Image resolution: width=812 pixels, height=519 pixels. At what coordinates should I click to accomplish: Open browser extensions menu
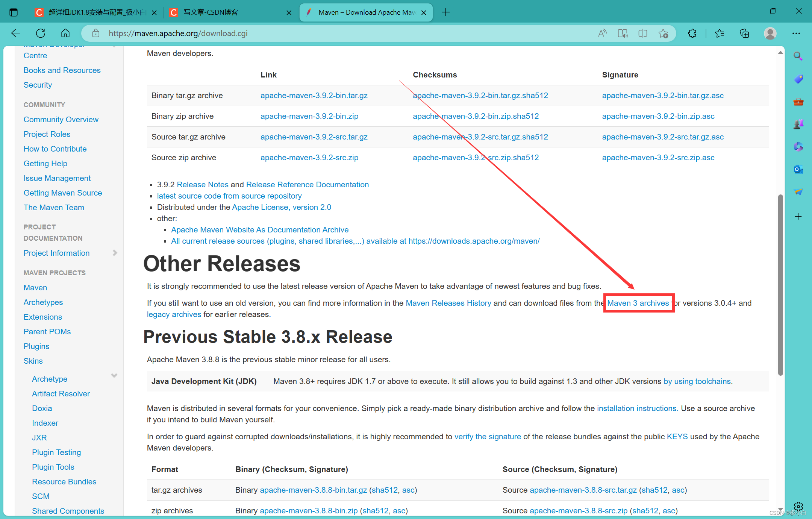coord(692,33)
